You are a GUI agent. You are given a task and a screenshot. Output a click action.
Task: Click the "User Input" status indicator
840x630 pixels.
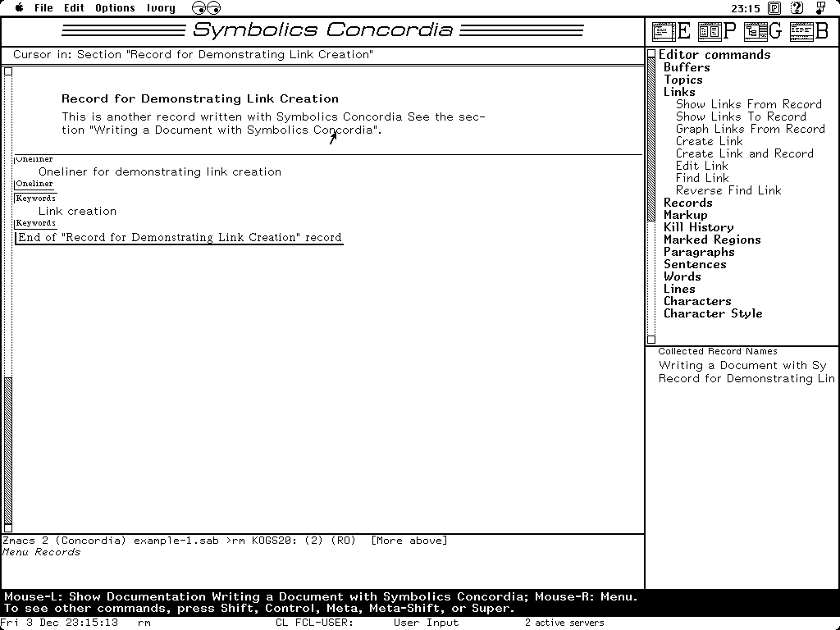(426, 623)
